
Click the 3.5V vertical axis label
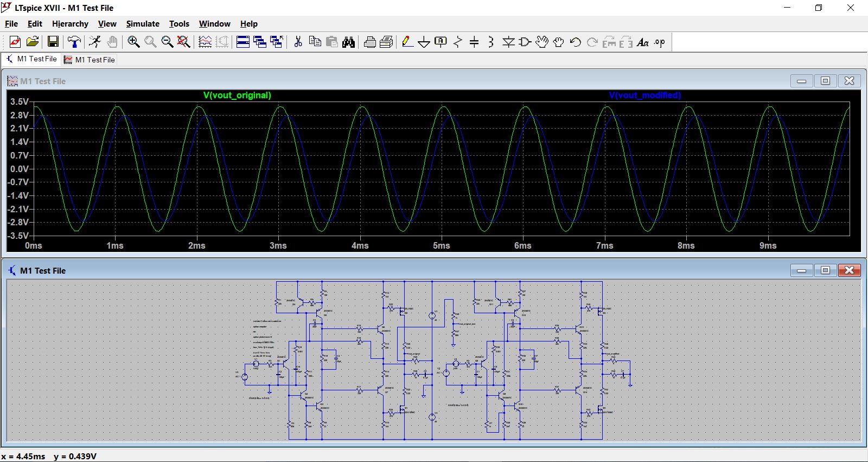(x=19, y=102)
